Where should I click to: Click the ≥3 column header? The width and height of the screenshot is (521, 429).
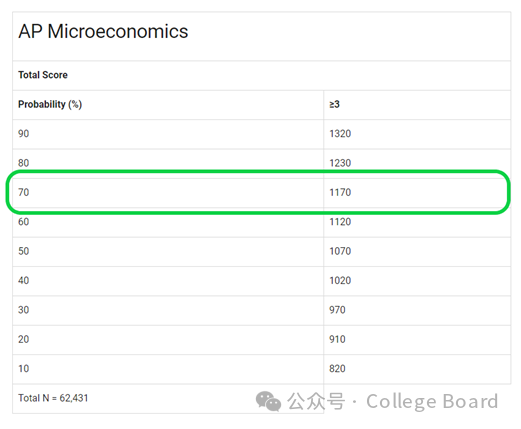[334, 105]
